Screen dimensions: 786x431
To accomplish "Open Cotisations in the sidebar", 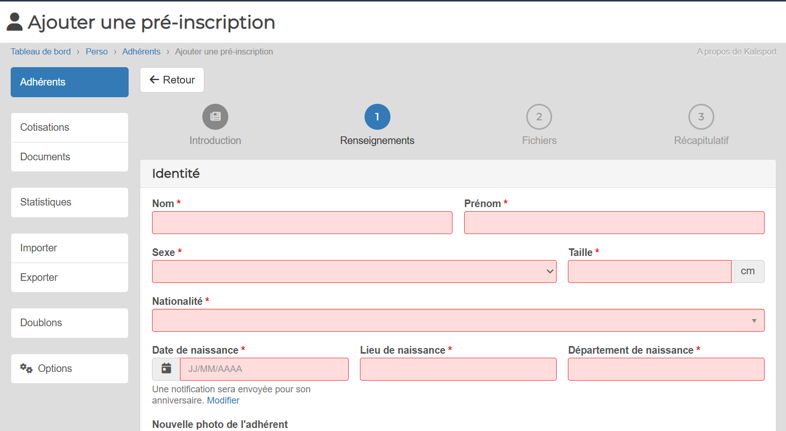I will pyautogui.click(x=70, y=127).
